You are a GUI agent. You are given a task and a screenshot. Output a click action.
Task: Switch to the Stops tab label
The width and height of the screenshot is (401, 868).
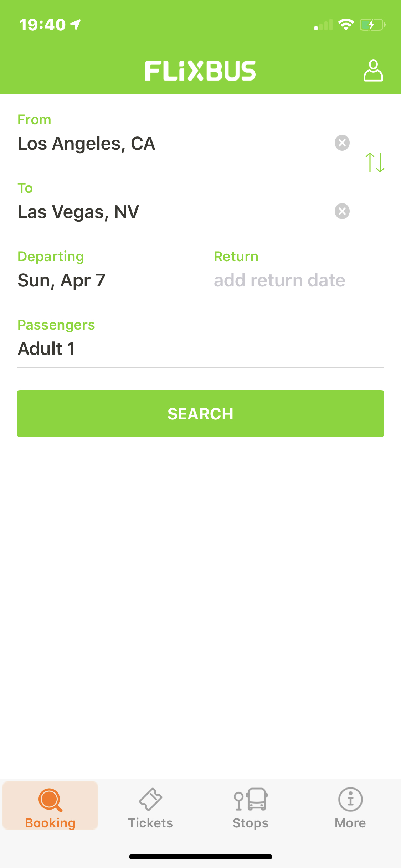pyautogui.click(x=250, y=823)
